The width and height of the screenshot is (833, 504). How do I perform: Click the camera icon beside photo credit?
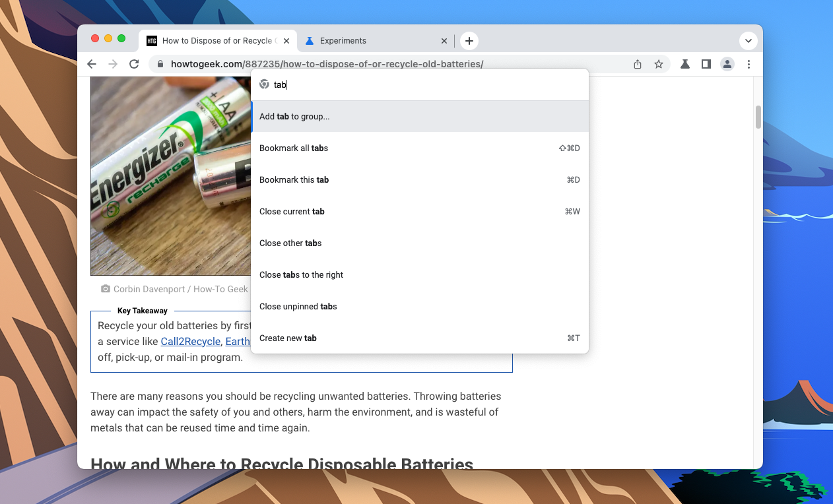click(x=106, y=289)
